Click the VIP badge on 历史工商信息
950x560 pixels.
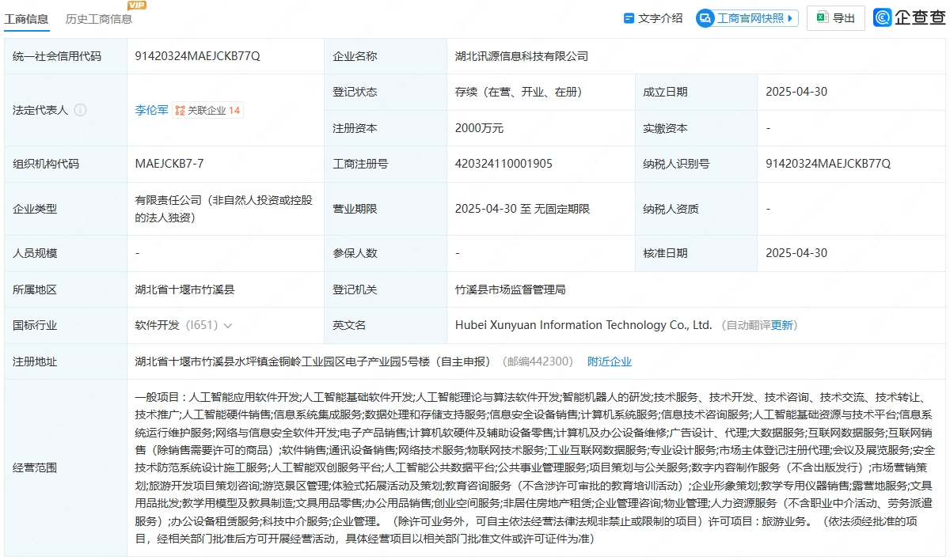137,6
